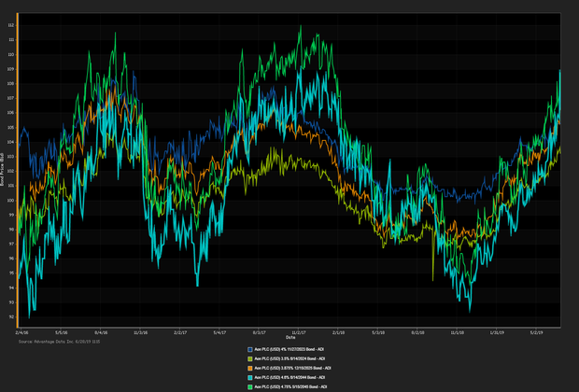579x392 pixels.
Task: Click the 96 price axis label
Action: point(11,259)
